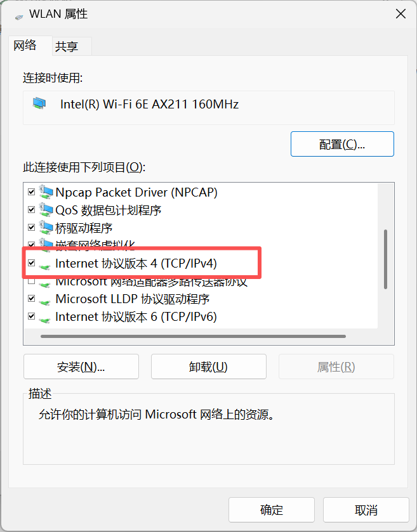Click the WLAN 属性 title bar icon
The height and width of the screenshot is (532, 417).
[19, 16]
